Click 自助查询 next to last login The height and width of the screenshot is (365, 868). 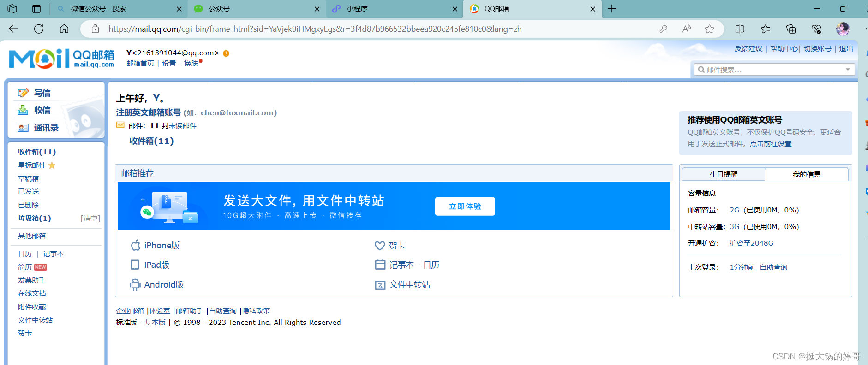point(774,267)
